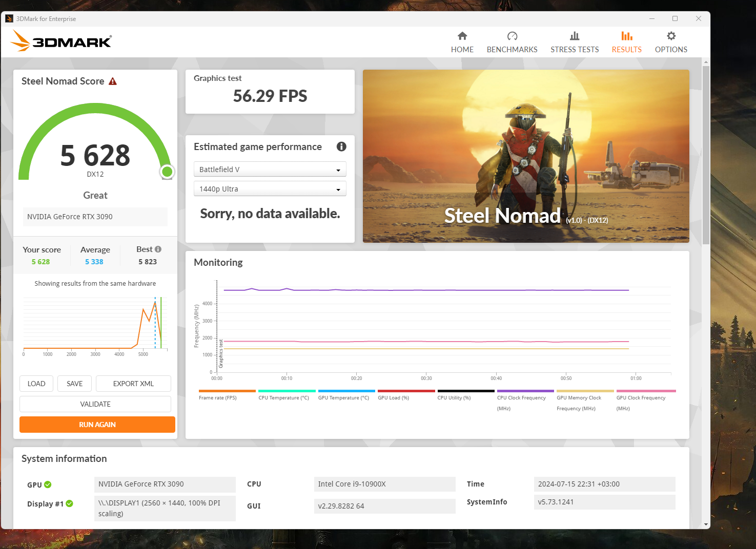Open the OPTIONS tab
Screen dimensions: 756x549
pos(671,43)
